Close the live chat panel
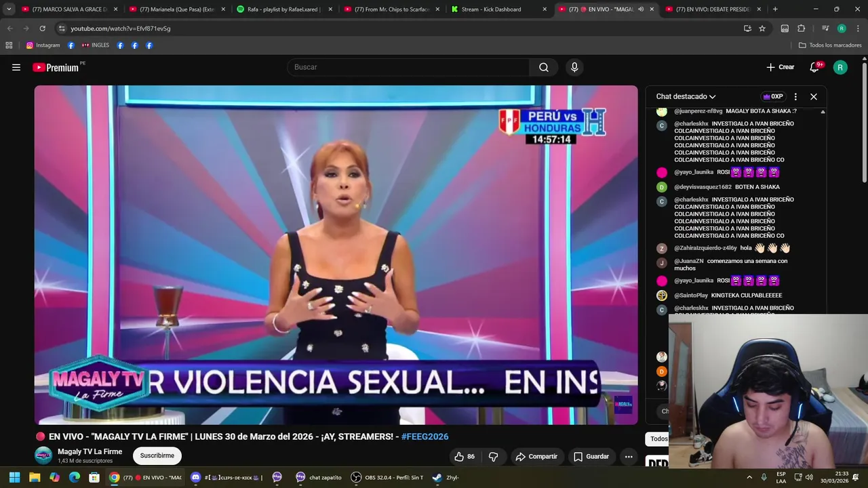Viewport: 868px width, 488px height. pos(814,96)
